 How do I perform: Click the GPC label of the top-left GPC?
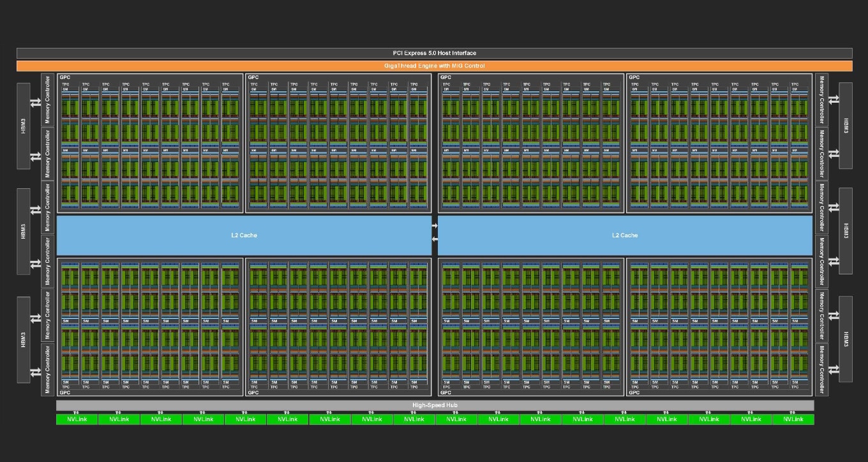coord(65,77)
